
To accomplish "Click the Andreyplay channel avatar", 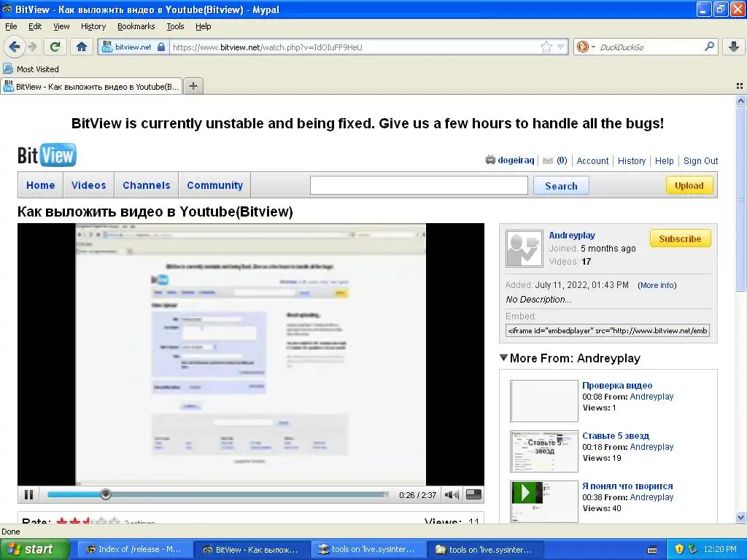I will 524,249.
